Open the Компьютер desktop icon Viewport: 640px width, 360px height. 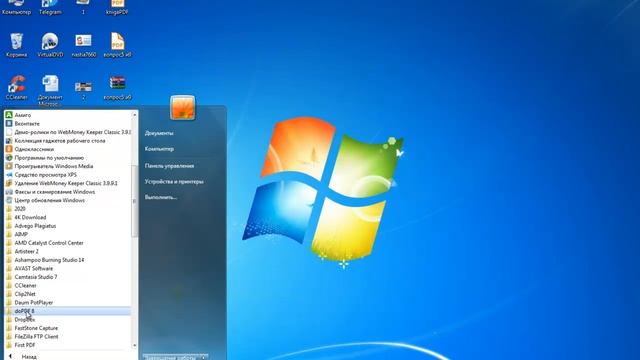coord(16,8)
